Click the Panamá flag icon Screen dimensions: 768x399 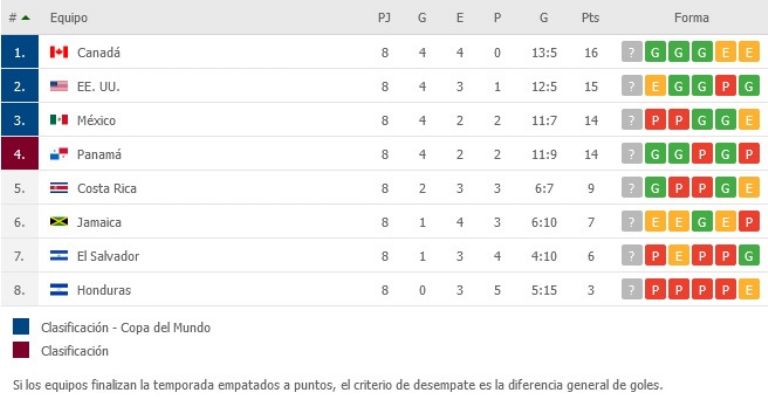[x=59, y=154]
